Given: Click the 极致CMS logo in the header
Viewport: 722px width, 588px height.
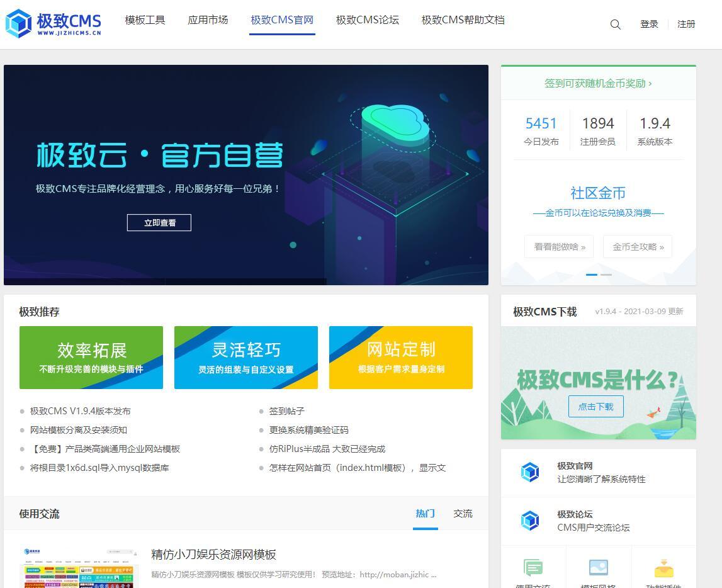Looking at the screenshot, I should click(53, 24).
